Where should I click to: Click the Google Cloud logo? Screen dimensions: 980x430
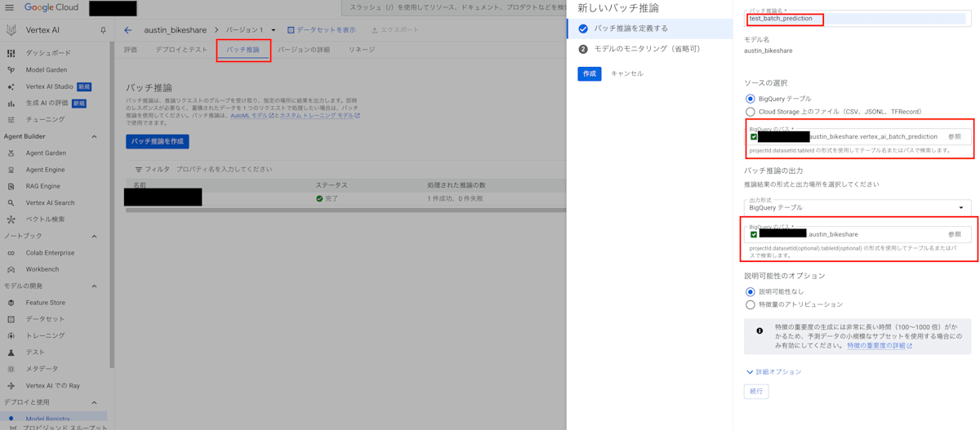tap(51, 7)
